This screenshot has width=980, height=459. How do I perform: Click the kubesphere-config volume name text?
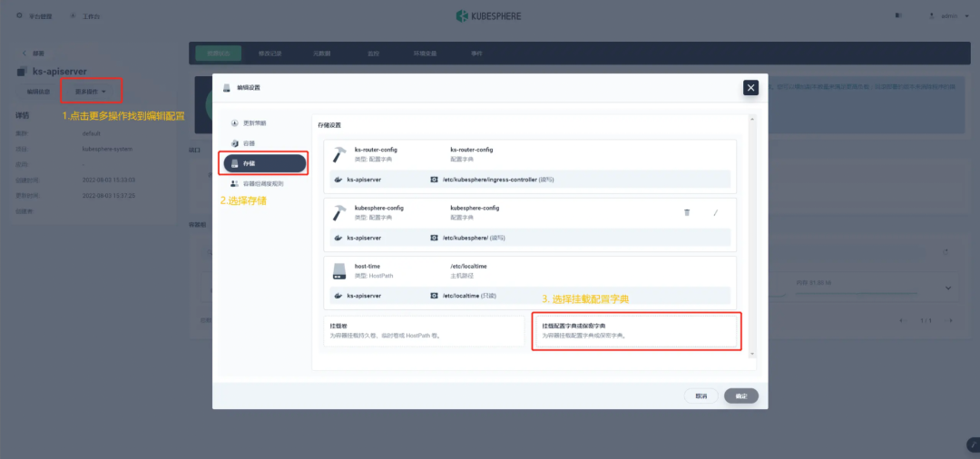pos(378,208)
